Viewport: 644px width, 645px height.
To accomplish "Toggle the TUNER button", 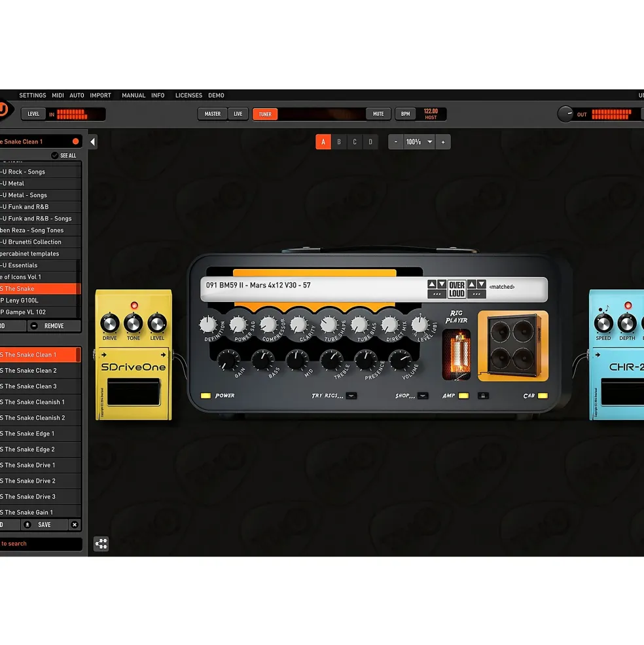I will [x=265, y=115].
